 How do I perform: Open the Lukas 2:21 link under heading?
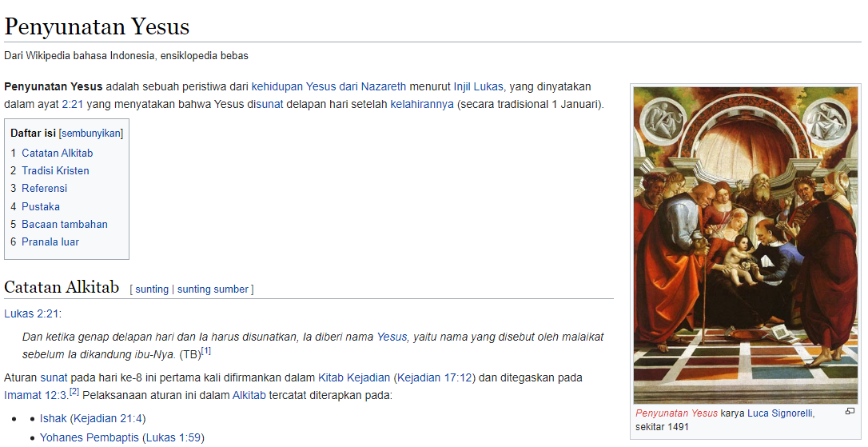pyautogui.click(x=31, y=313)
